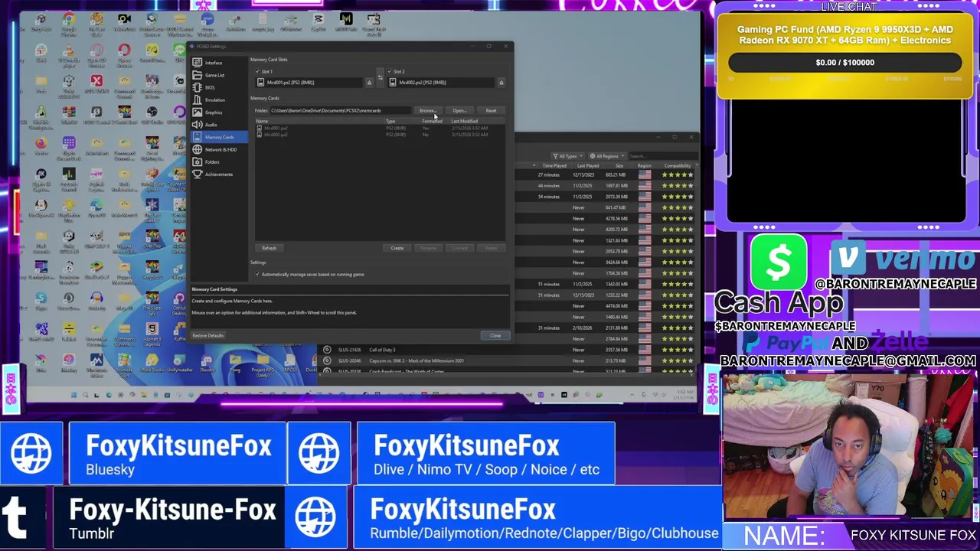Click the Browse button for memory card folder
The width and height of the screenshot is (980, 551).
pos(427,111)
